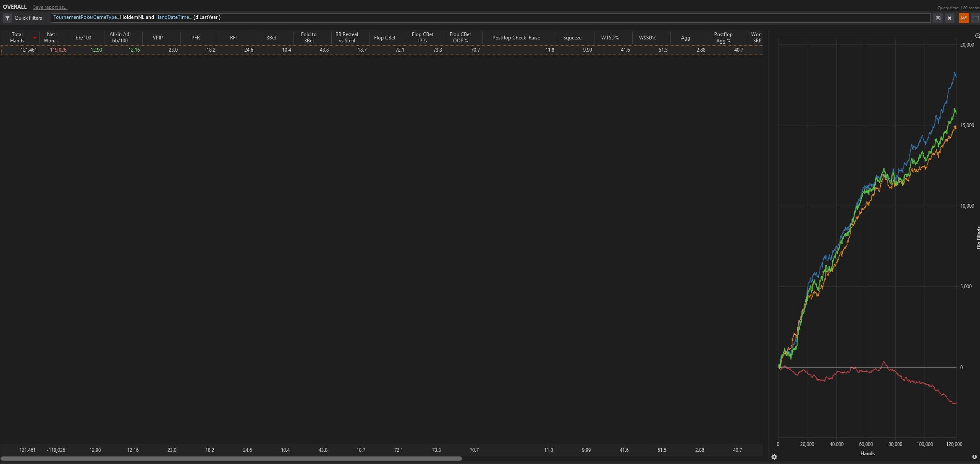Click the save filter floppy disk icon
The width and height of the screenshot is (980, 464).
click(938, 18)
